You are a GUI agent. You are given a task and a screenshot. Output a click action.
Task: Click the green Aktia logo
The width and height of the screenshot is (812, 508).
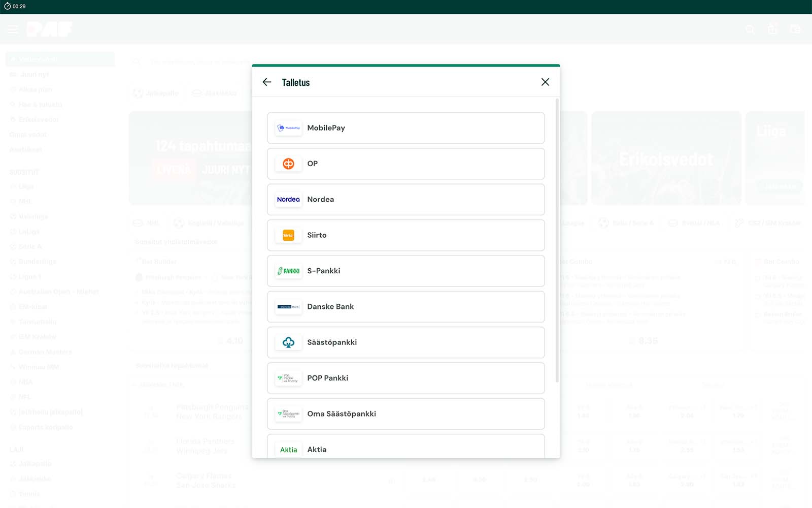(288, 450)
